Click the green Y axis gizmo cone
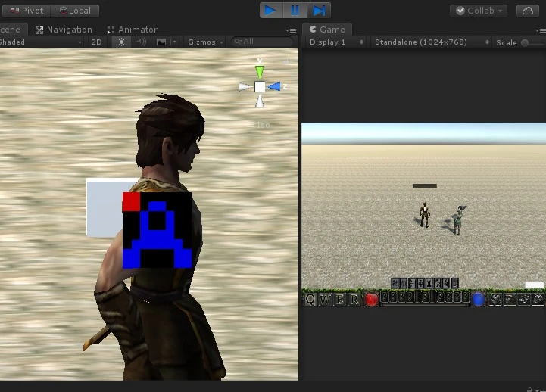The image size is (546, 392). pos(260,72)
